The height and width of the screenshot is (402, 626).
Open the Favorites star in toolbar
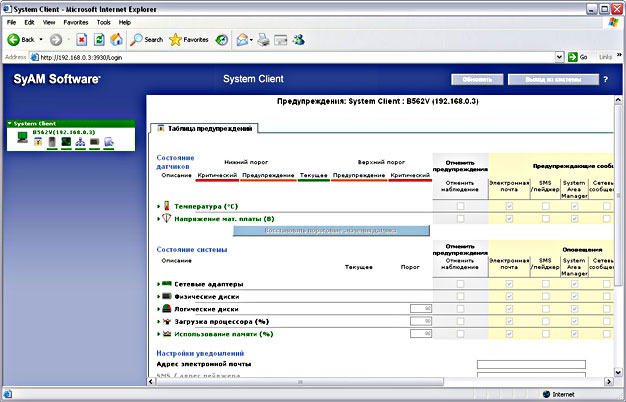click(176, 39)
